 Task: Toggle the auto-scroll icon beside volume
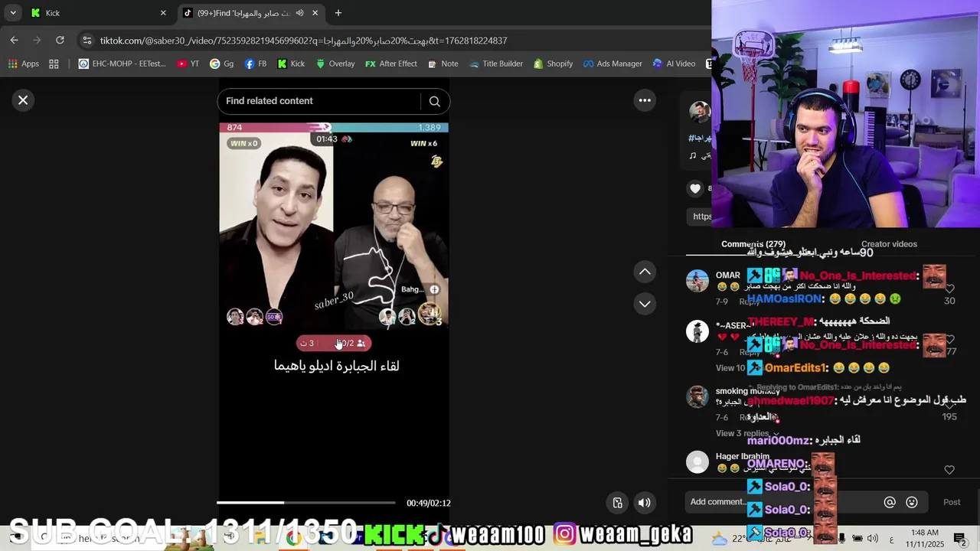(x=617, y=503)
